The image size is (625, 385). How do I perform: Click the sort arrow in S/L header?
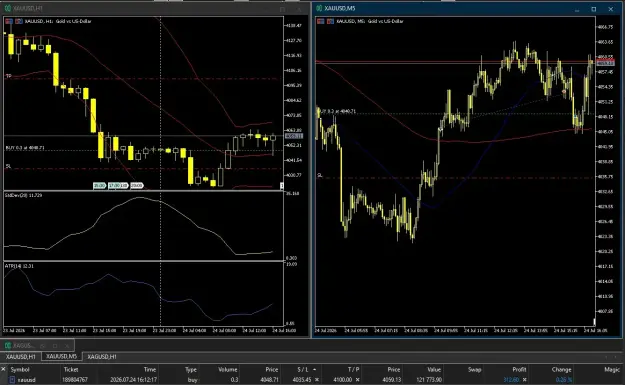pos(314,369)
